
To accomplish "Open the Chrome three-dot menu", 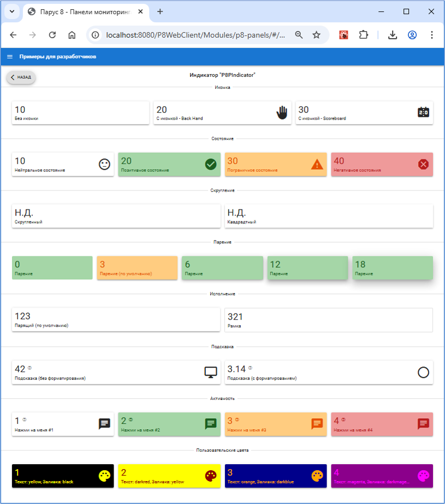I will tap(432, 35).
